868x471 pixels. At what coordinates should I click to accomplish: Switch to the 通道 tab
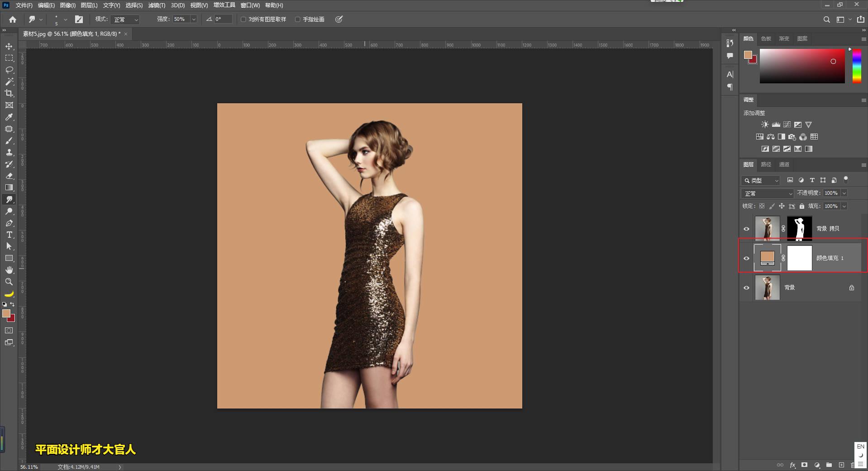(x=784, y=164)
